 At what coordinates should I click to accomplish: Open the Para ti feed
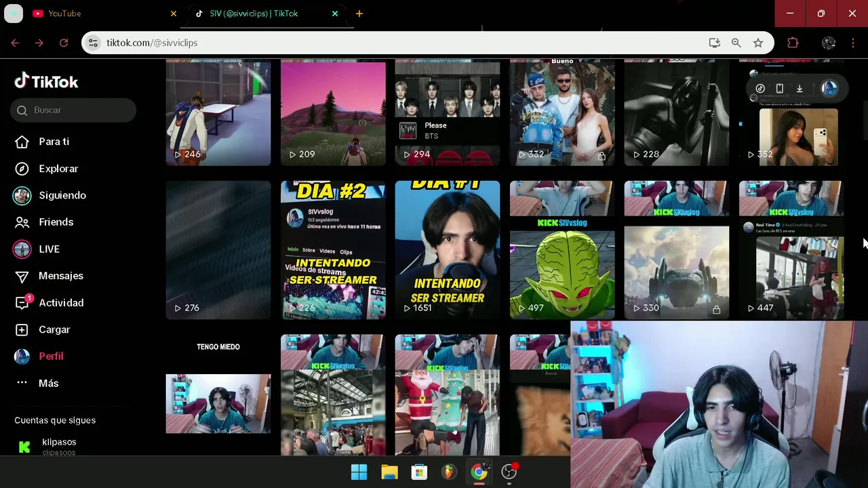point(54,142)
